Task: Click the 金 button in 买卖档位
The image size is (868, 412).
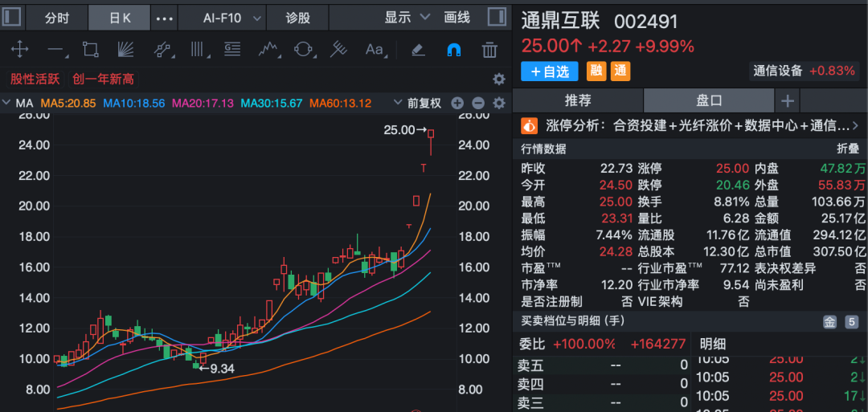Action: (829, 322)
